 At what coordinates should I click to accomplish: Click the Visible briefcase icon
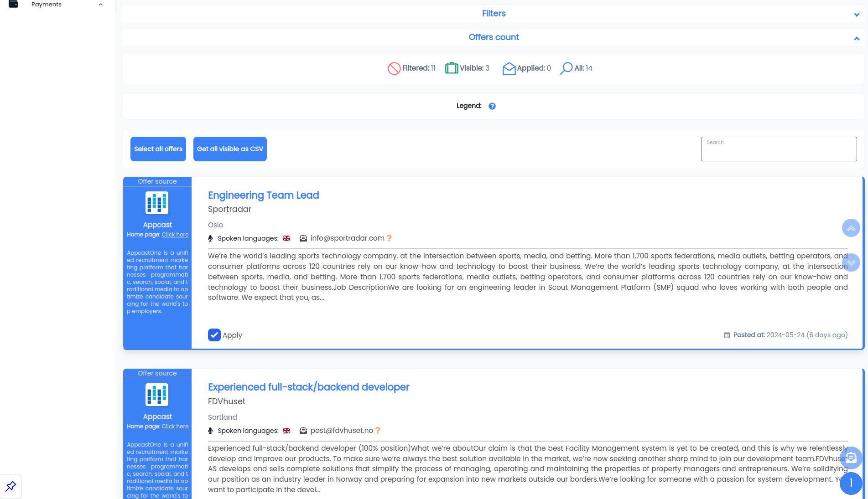tap(451, 68)
